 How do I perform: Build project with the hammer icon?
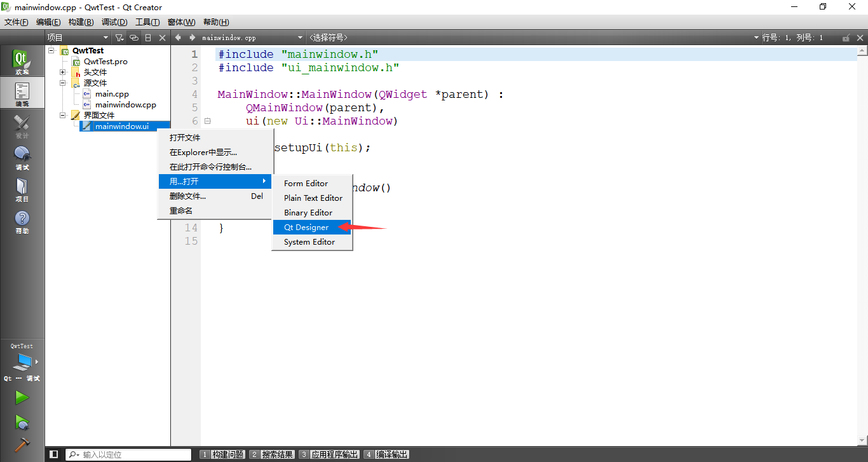pos(22,444)
